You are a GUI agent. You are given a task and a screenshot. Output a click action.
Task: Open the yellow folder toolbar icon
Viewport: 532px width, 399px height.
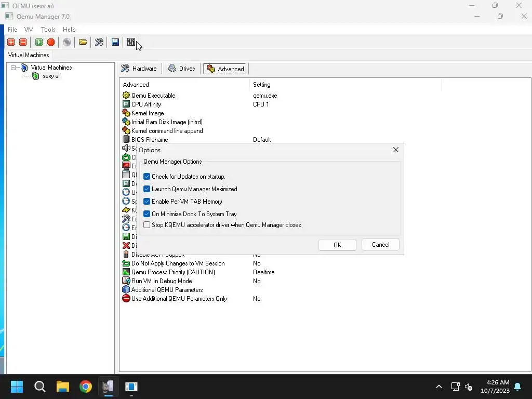(x=83, y=42)
